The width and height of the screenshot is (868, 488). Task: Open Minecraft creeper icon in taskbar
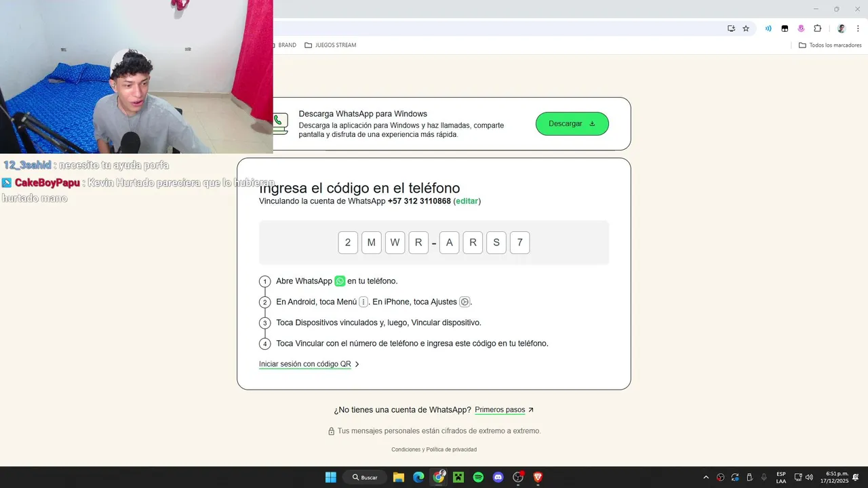click(x=458, y=477)
